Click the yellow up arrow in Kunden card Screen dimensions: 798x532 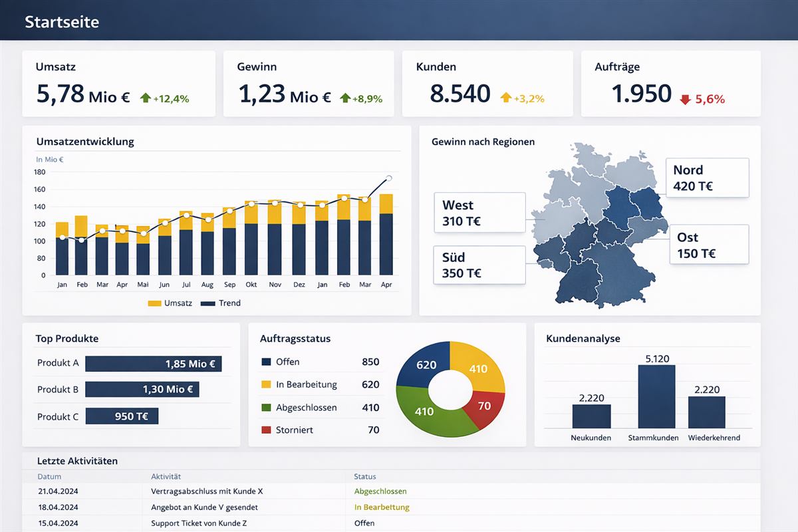[x=505, y=98]
